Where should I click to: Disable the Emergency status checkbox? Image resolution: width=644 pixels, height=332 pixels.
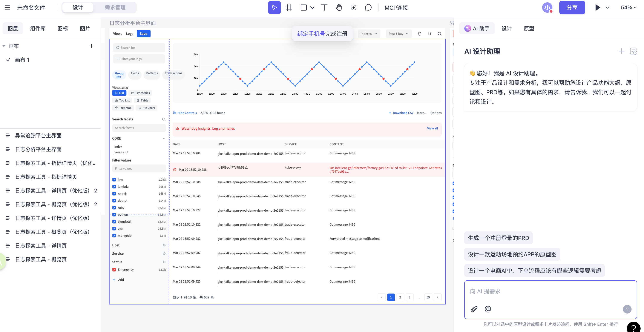pyautogui.click(x=114, y=269)
